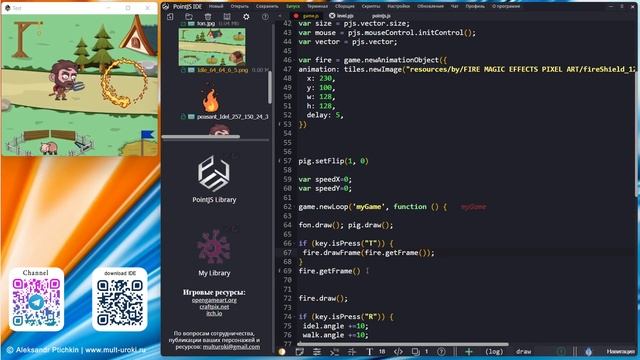Select the peasant sprite thumbnail
Screen dimensions: 640x360
(219, 130)
